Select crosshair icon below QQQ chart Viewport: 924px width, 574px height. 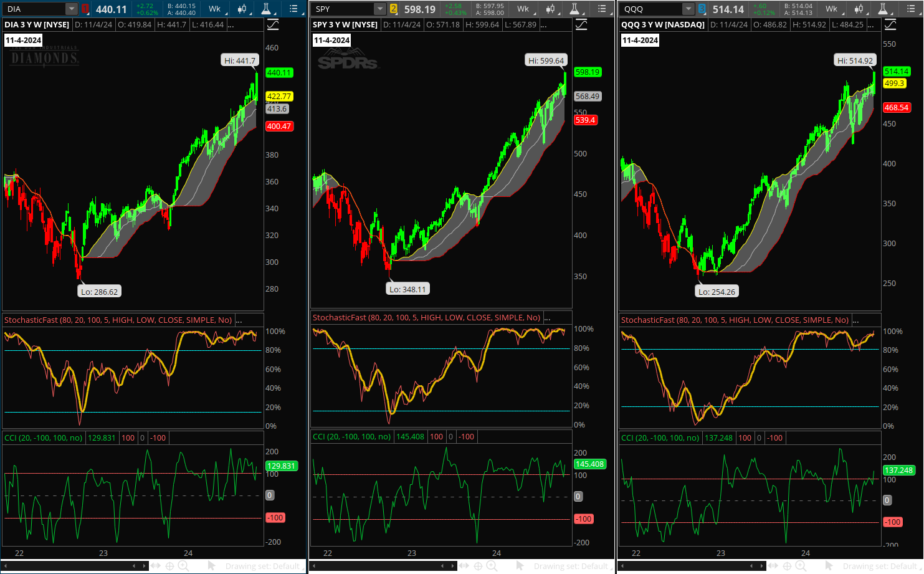click(x=787, y=566)
